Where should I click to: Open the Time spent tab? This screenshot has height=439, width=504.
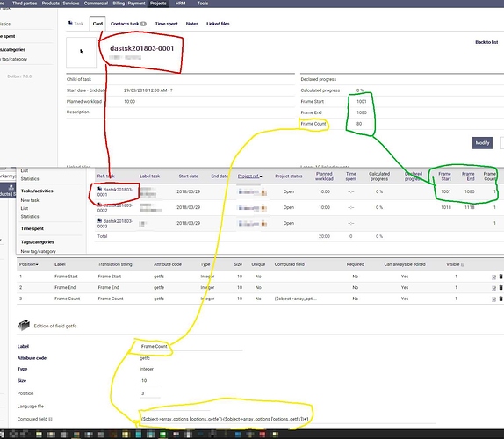[166, 24]
